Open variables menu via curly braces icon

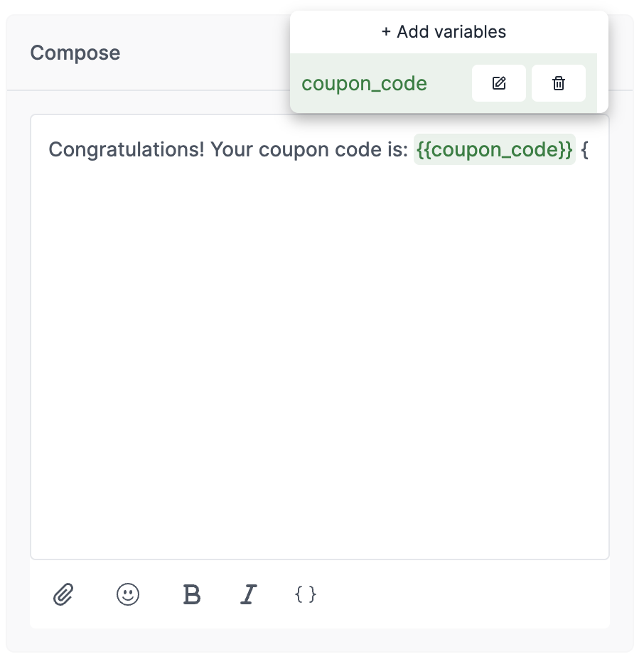305,594
